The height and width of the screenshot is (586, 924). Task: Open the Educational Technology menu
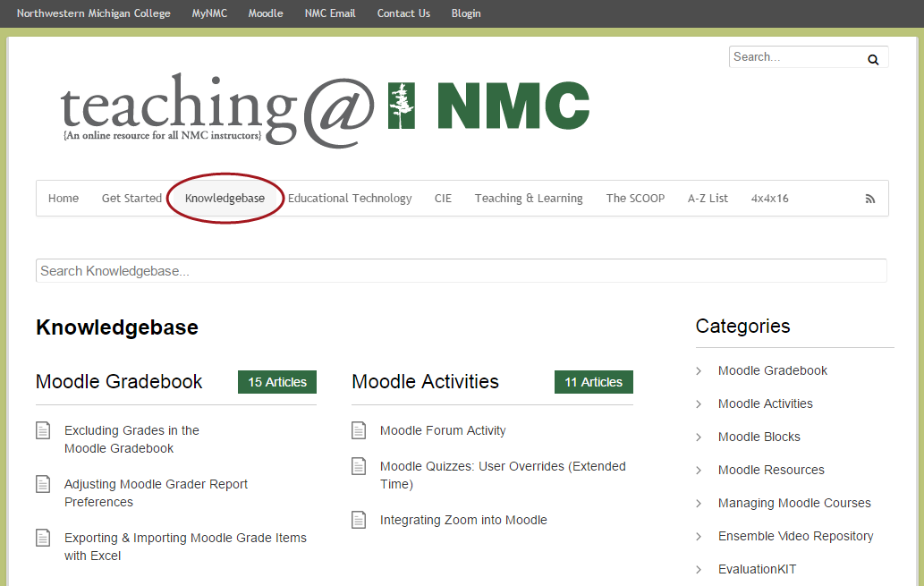click(x=350, y=198)
